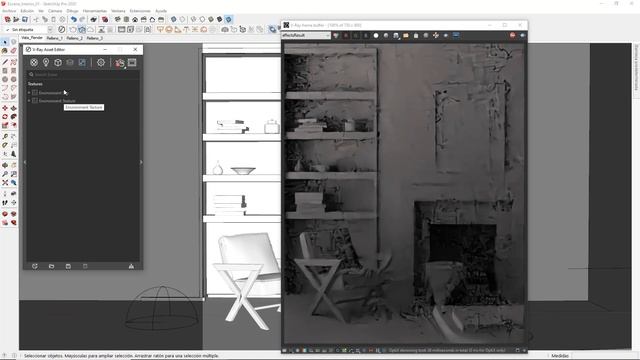Switch to alpha channel white circle in frame buffer
640x360 pixels.
point(376,36)
